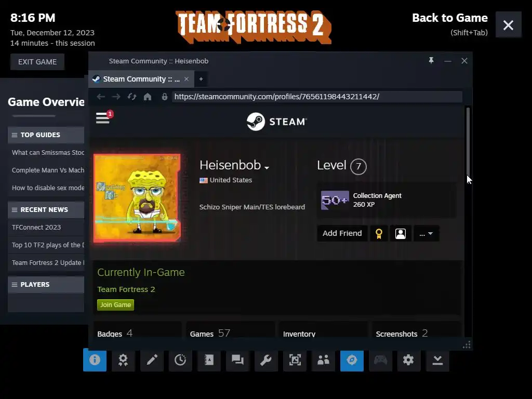Open the Guides book icon in overlay toolbar

click(209, 360)
